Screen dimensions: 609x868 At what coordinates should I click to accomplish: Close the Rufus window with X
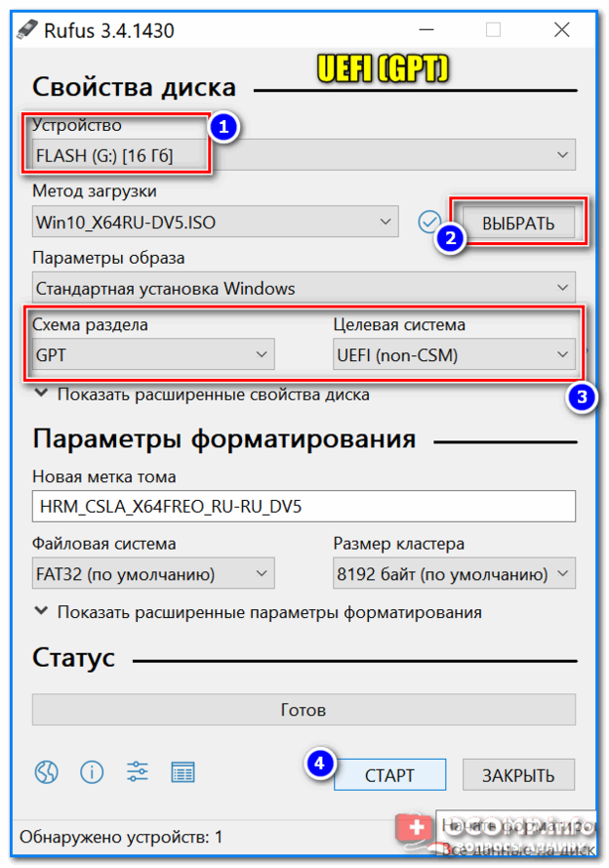click(562, 30)
